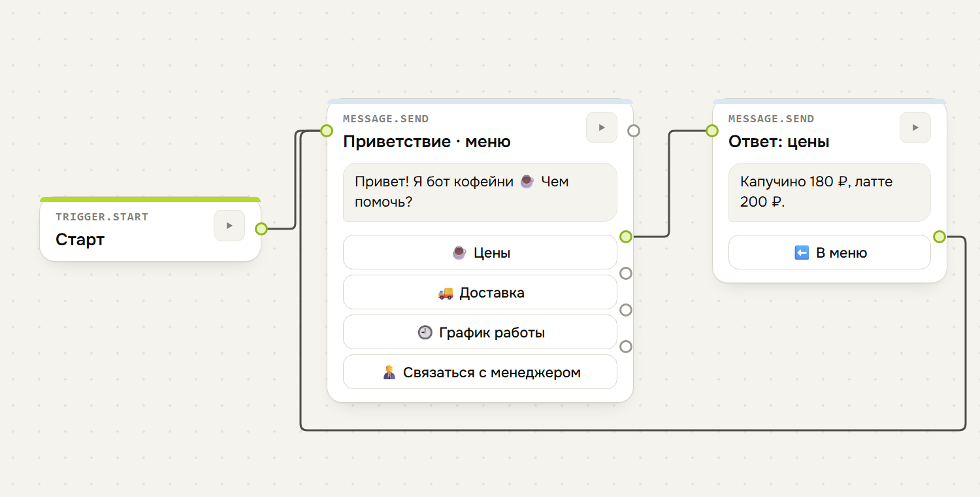Click gray port between График работы and Связаться

pyautogui.click(x=626, y=347)
